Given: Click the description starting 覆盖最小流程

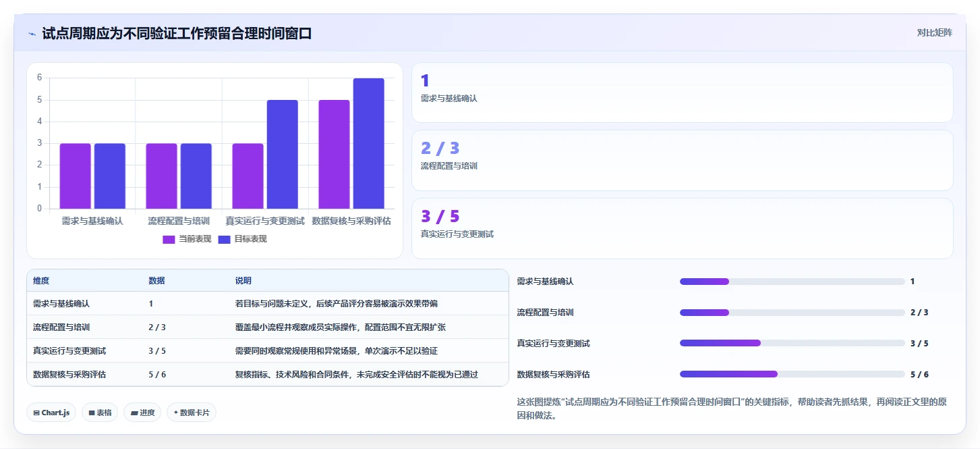Looking at the screenshot, I should tap(341, 327).
